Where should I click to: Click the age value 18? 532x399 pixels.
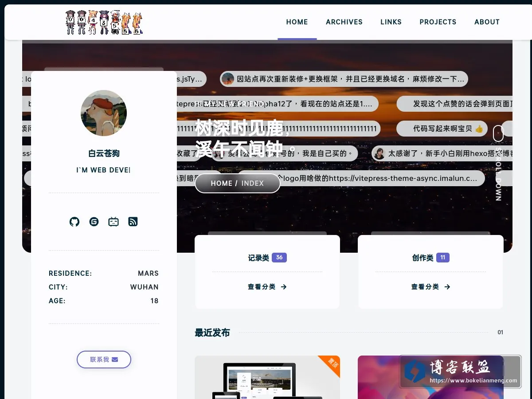154,301
